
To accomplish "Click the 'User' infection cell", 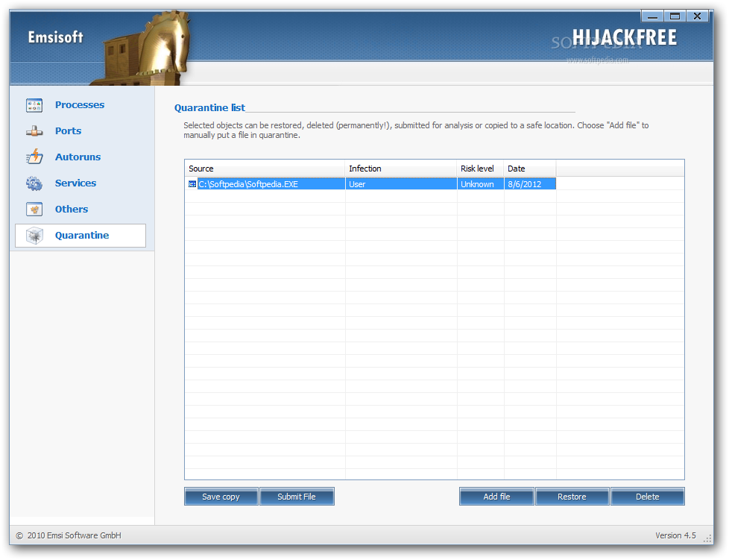I will [x=401, y=184].
